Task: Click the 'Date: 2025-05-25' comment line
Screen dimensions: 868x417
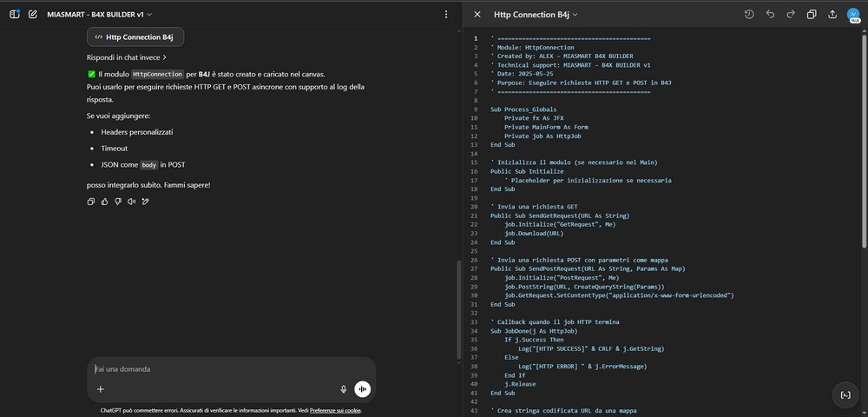Action: point(522,74)
